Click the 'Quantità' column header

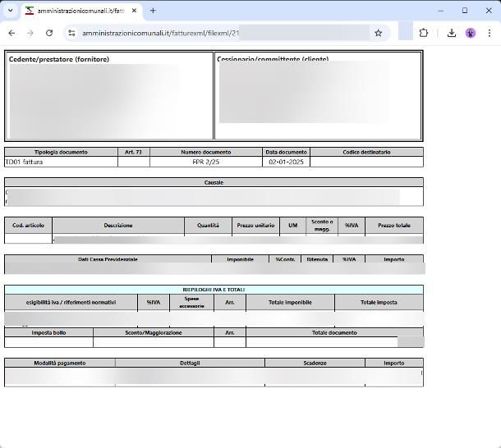click(x=208, y=226)
